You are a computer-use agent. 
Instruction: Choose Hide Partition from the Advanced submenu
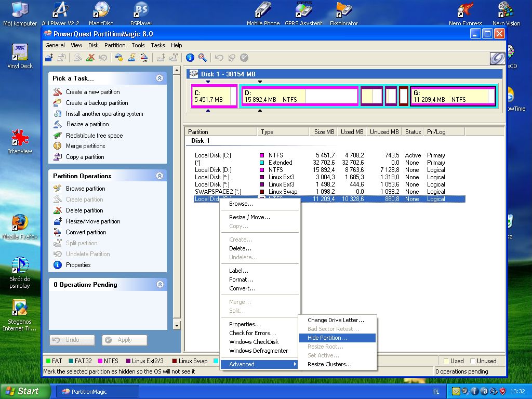(x=337, y=338)
